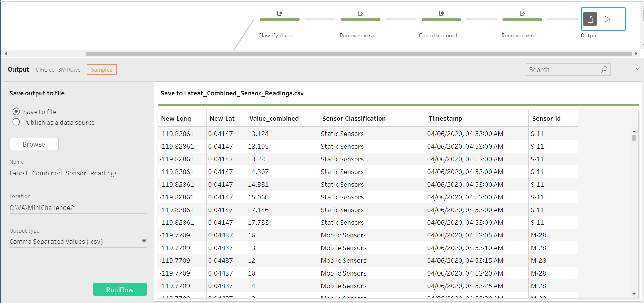Select the Sensor-Id column header
Viewport: 644px width, 303px height.
[553, 119]
